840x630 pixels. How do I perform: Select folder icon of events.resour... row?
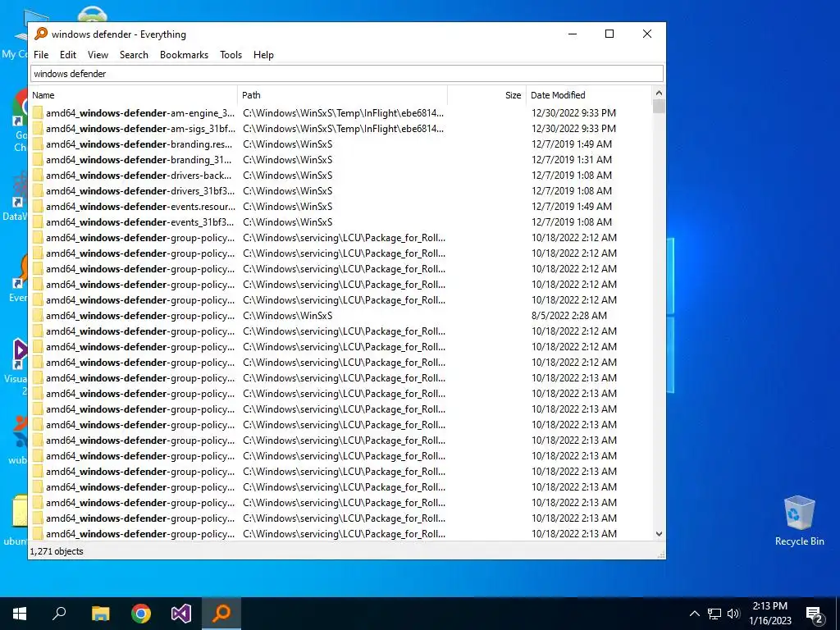[x=38, y=206]
